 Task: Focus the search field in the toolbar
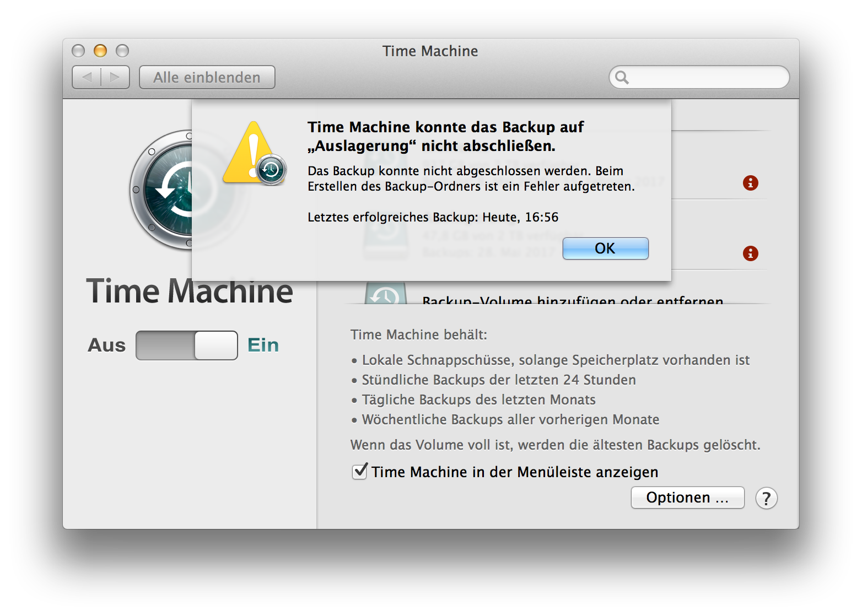(708, 77)
